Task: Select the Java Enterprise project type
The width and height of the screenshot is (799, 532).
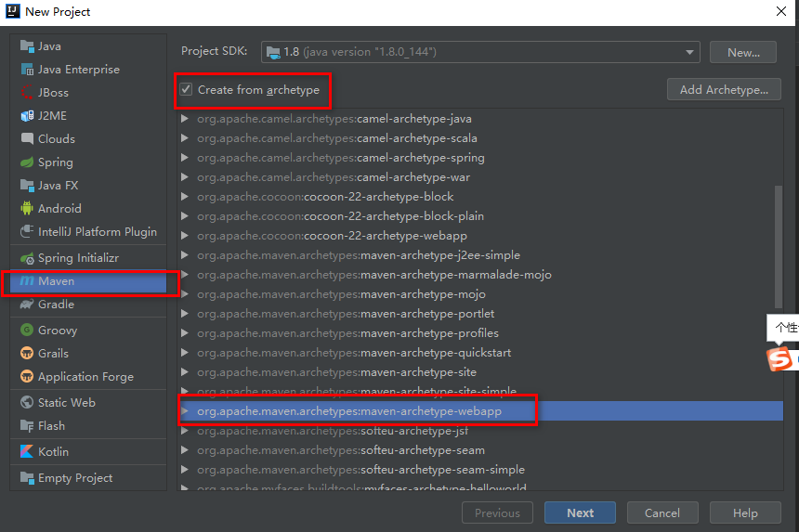Action: point(88,70)
